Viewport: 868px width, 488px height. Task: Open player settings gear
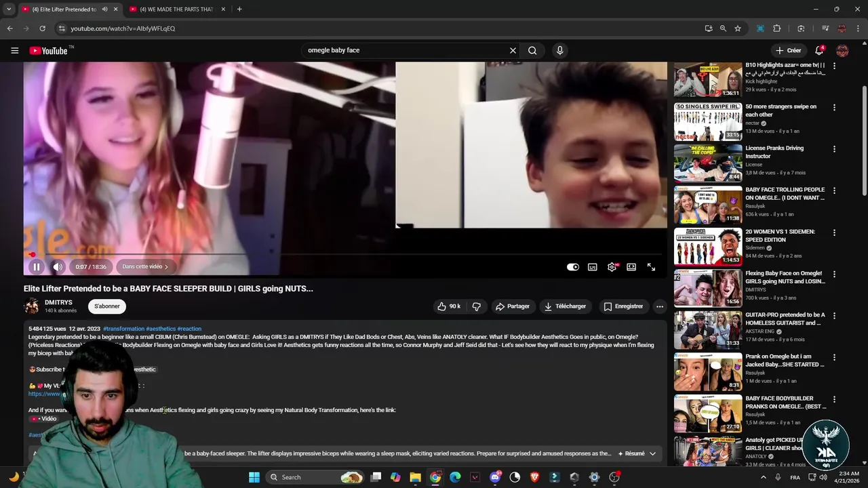click(x=612, y=267)
